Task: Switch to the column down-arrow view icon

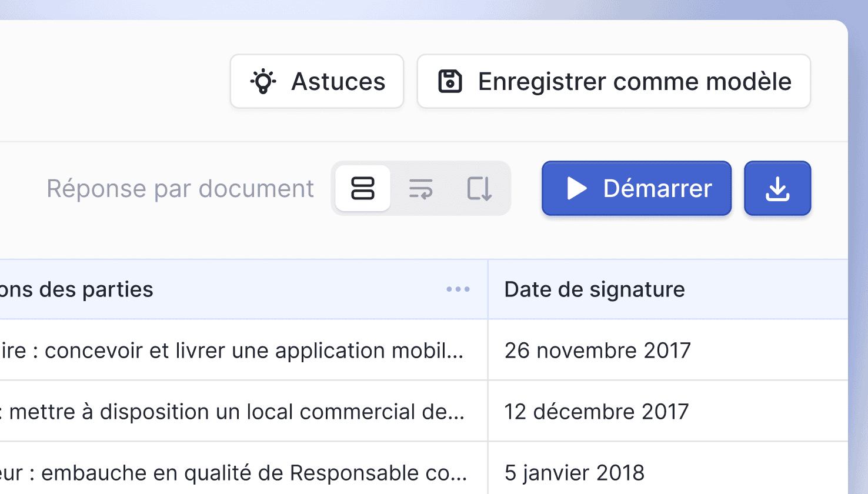Action: 479,189
